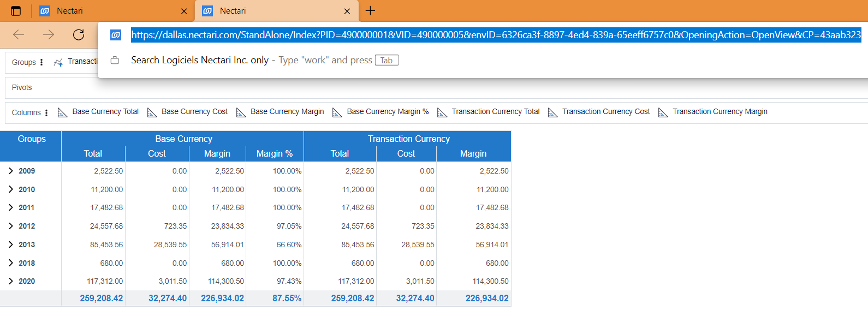Expand the 2013 group row

(11, 245)
